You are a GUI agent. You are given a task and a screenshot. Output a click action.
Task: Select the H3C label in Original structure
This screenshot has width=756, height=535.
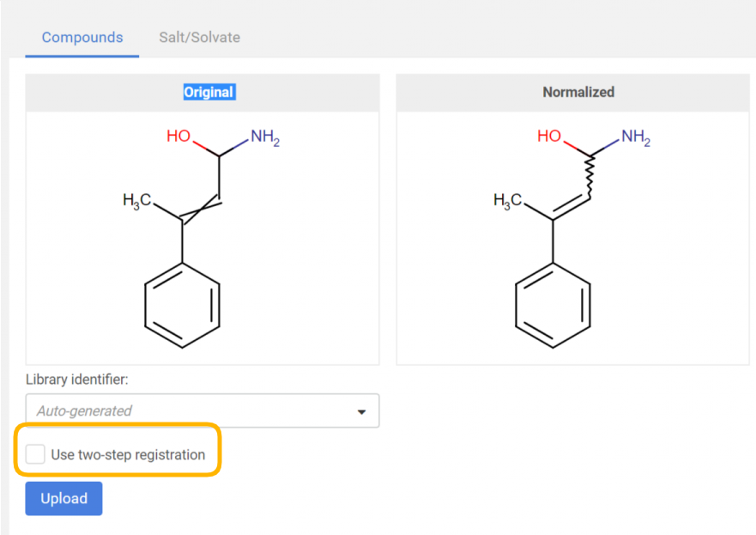coord(137,200)
